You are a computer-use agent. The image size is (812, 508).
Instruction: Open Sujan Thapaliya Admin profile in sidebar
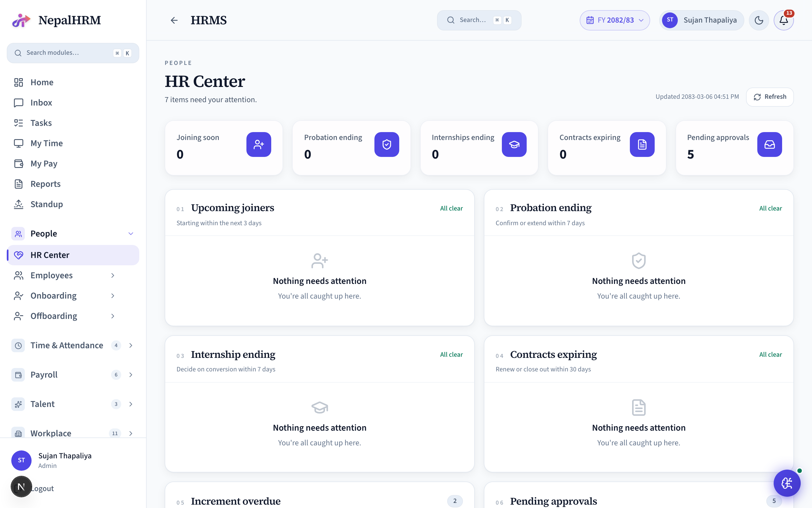click(73, 460)
